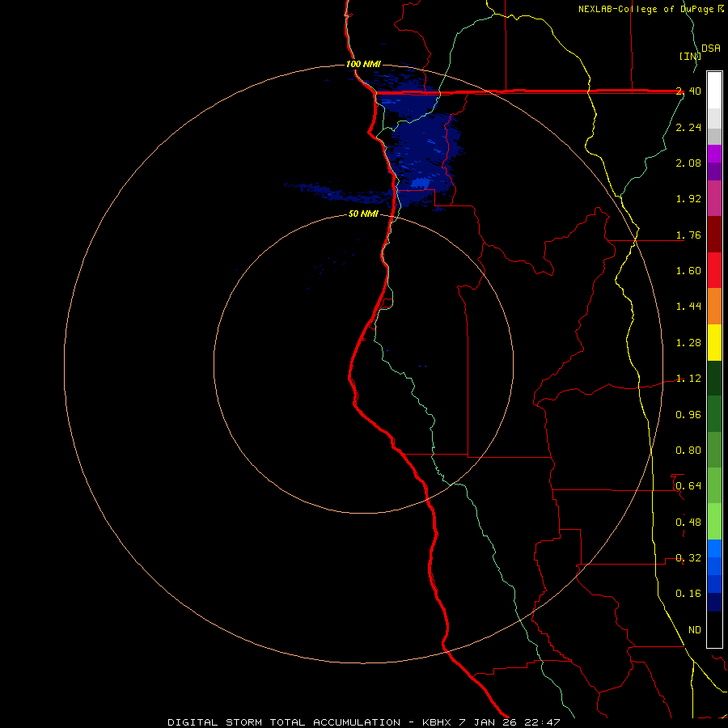Click the 1.12 legend value
This screenshot has width=728, height=728.
688,379
